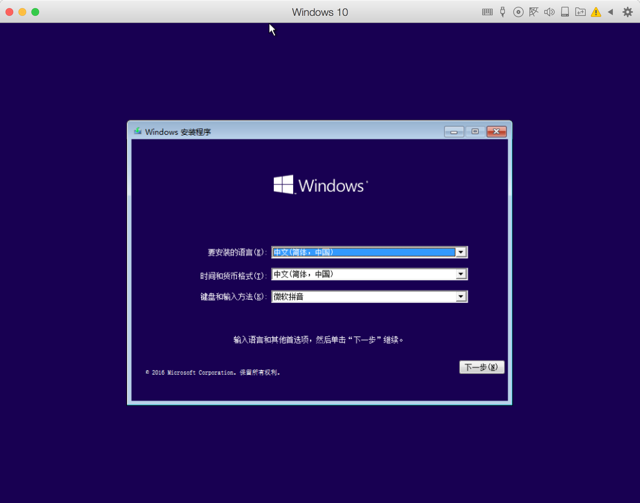Click the Windows setup icon in dialog title bar
Screen dimensions: 640x503
(138, 131)
